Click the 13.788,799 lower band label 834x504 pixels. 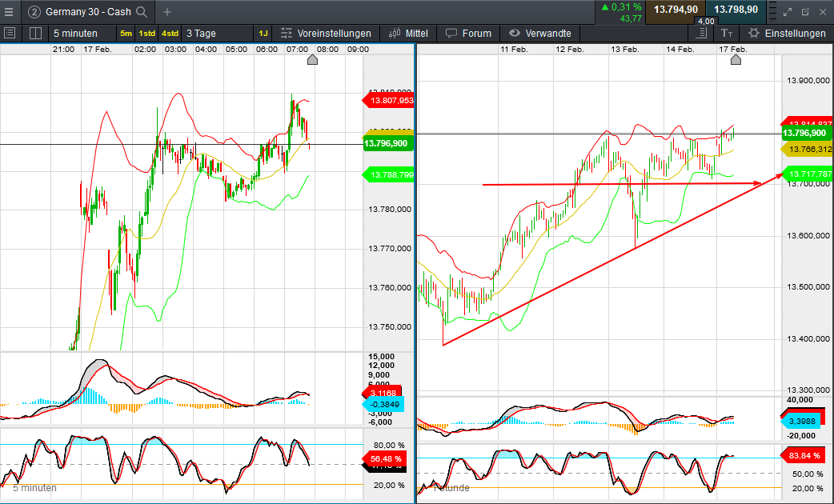click(x=388, y=174)
